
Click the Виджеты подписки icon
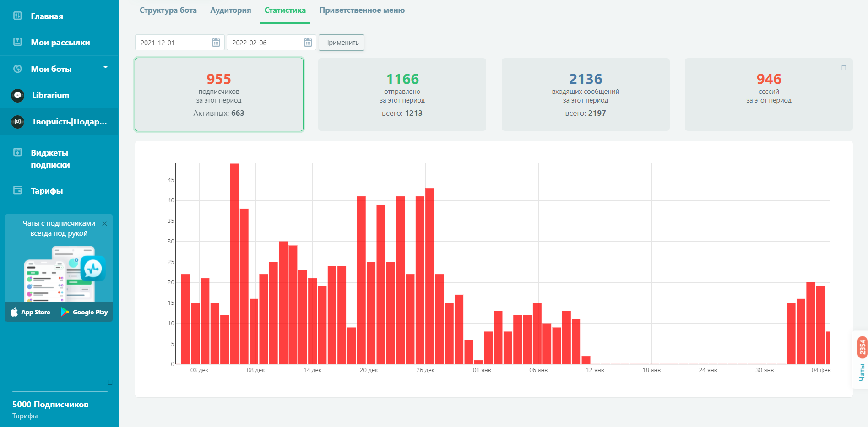[17, 152]
